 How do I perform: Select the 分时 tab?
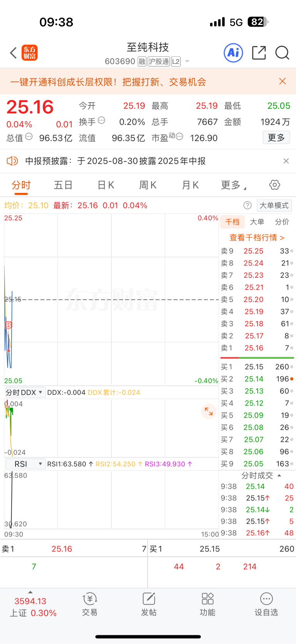(21, 185)
